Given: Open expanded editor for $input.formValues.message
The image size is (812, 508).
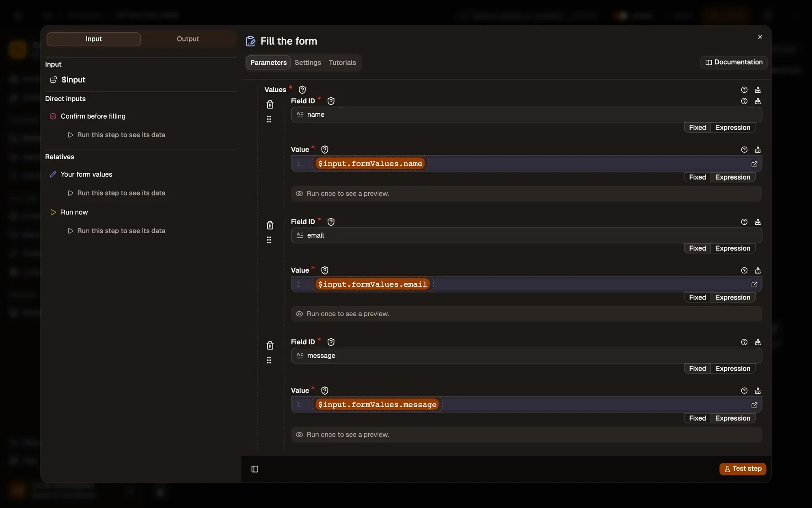Looking at the screenshot, I should click(x=754, y=405).
